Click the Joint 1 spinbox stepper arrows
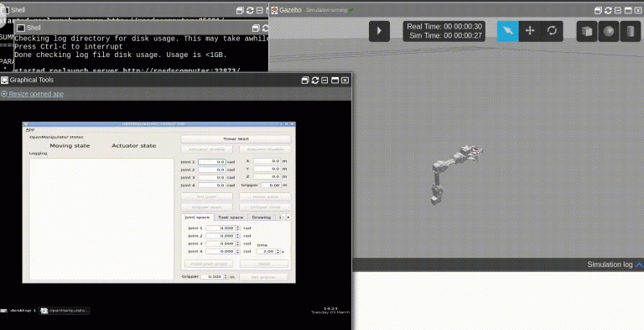Image resolution: width=644 pixels, height=330 pixels. coord(238,228)
